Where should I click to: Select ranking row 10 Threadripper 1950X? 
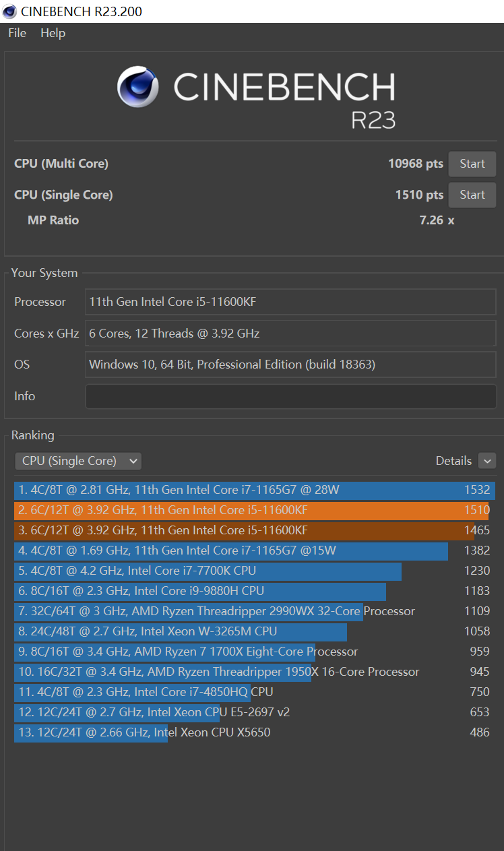(x=255, y=672)
